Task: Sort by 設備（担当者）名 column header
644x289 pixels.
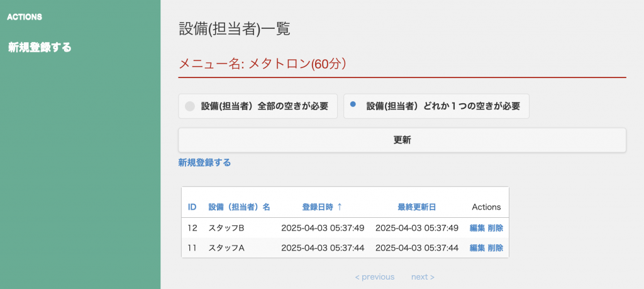Action: (239, 207)
